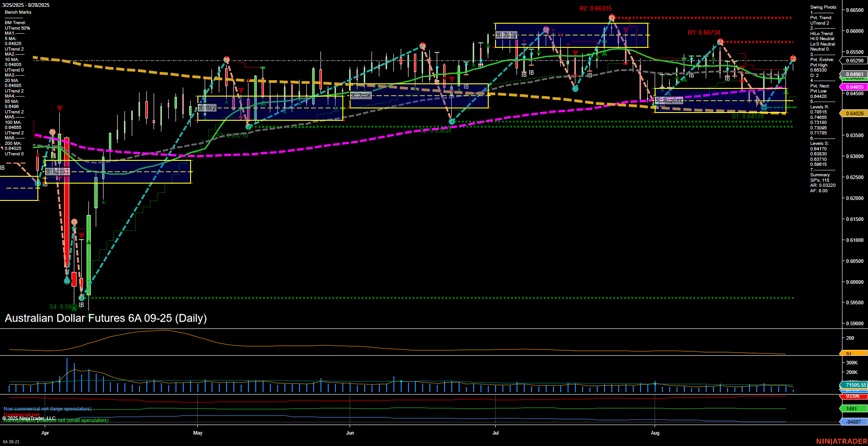Click the R2: 0.66315 resistance label
Screen dimensions: 868x446
tap(595, 9)
